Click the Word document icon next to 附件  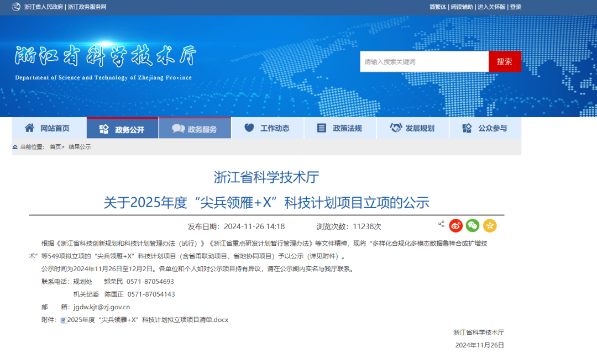[x=64, y=320]
